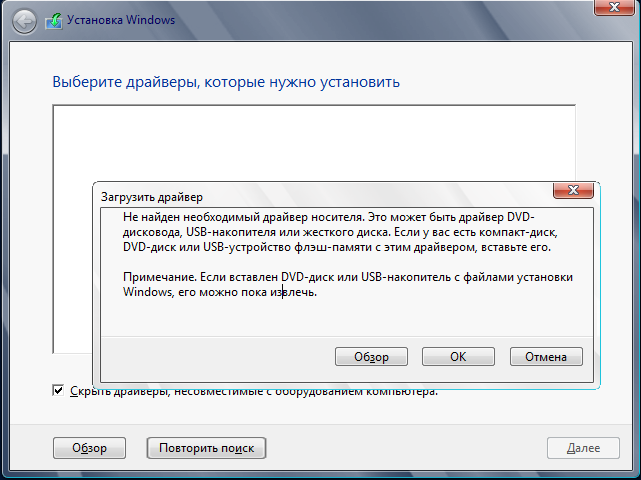The width and height of the screenshot is (641, 480).
Task: Click inside the empty driver list box
Action: pos(300,140)
